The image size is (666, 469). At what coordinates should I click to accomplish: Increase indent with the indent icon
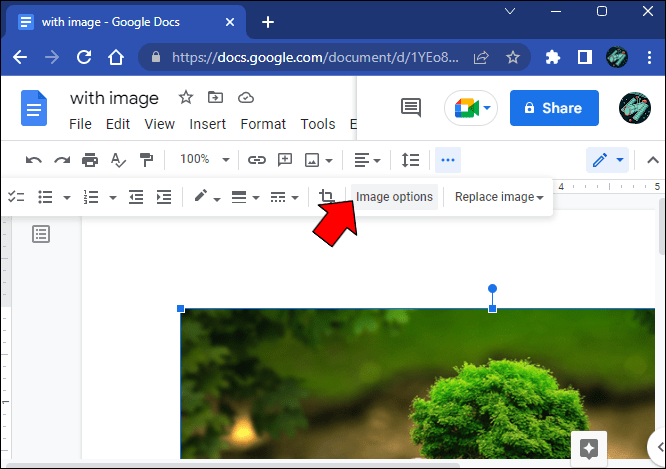click(x=164, y=197)
